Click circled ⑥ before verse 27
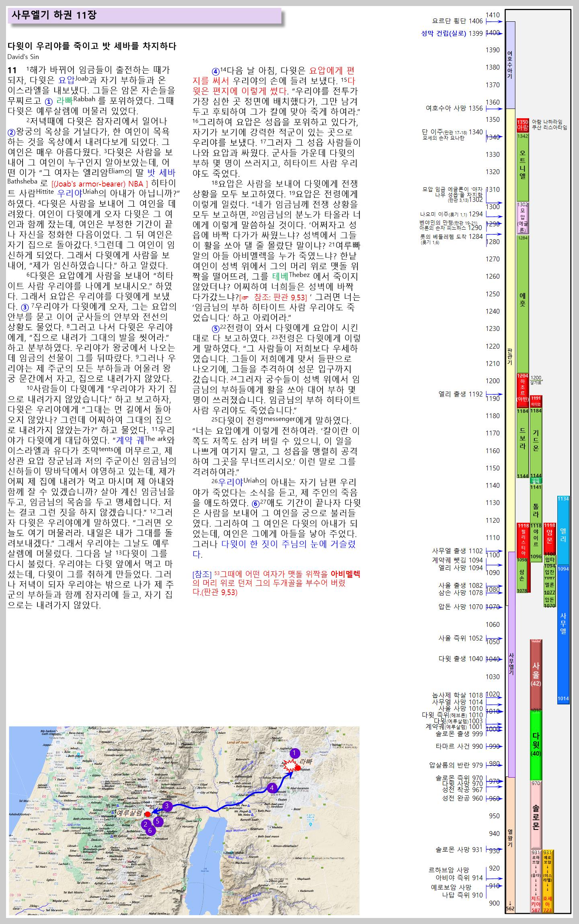The image size is (579, 924). click(x=255, y=503)
